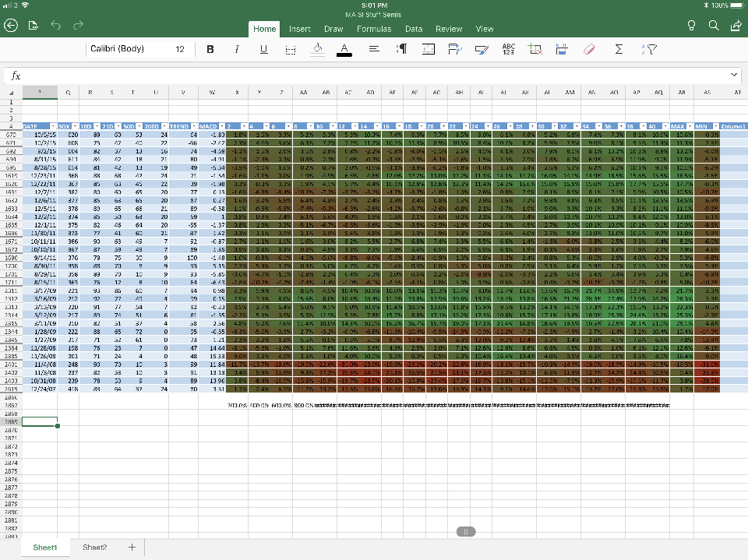Tap the Share icon
This screenshot has height=560, width=748.
(x=736, y=26)
